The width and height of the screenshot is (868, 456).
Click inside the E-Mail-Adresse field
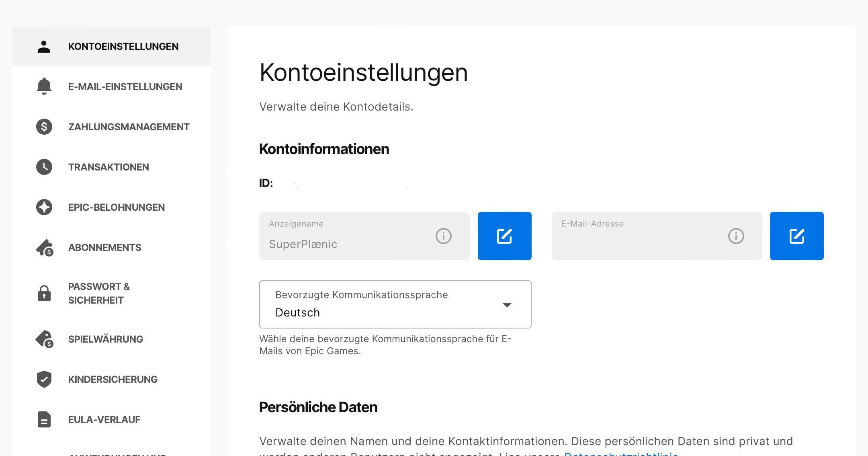643,241
